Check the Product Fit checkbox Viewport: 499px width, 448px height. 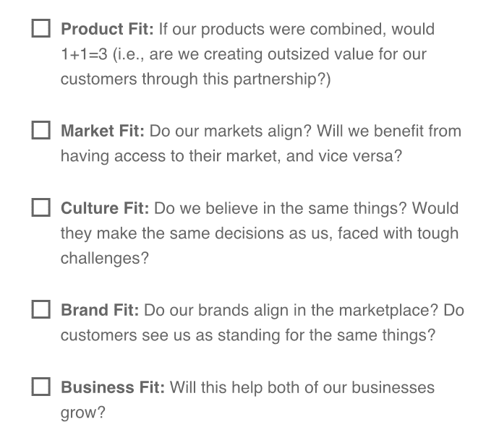tap(41, 30)
